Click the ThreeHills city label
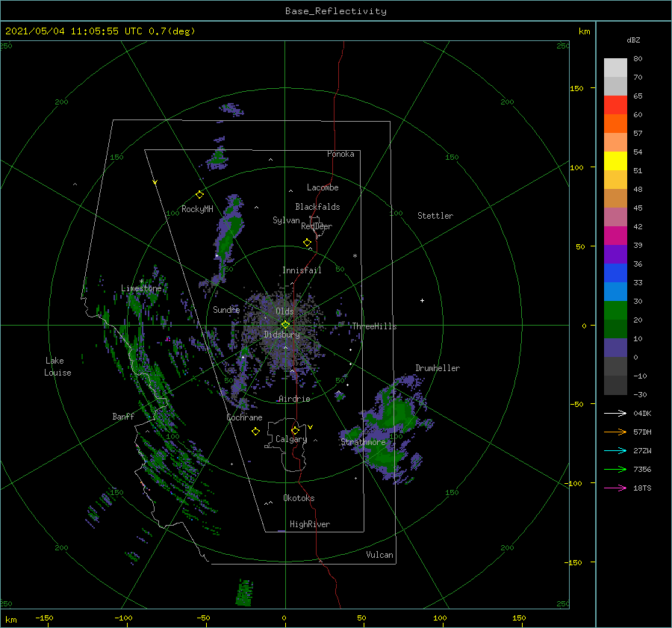Image resolution: width=672 pixels, height=628 pixels. click(375, 326)
